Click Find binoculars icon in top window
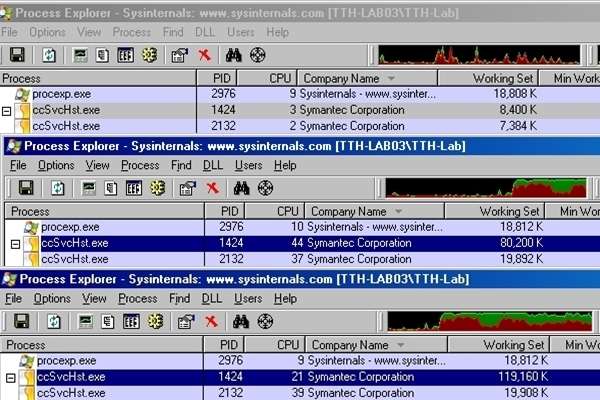Screen dimensions: 600x400 tap(233, 55)
